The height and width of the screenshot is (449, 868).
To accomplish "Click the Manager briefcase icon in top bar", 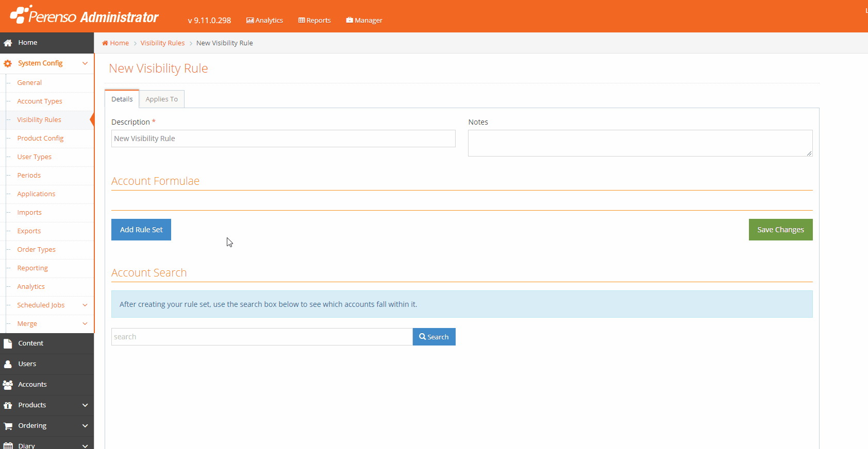I will tap(349, 21).
